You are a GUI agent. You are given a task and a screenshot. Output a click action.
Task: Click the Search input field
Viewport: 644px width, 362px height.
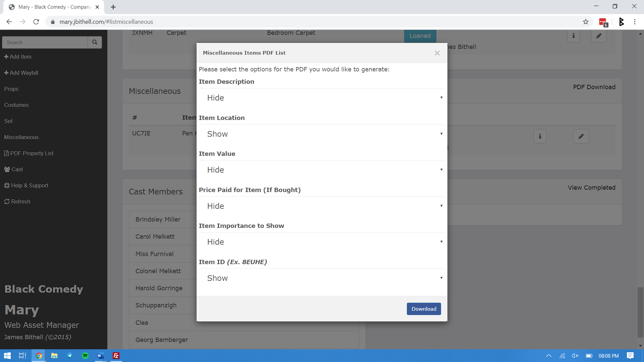click(44, 42)
